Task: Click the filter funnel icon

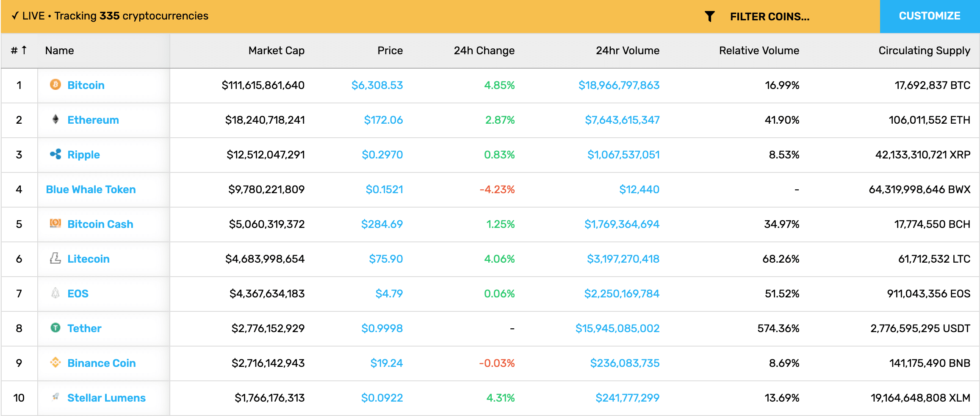Action: point(710,16)
